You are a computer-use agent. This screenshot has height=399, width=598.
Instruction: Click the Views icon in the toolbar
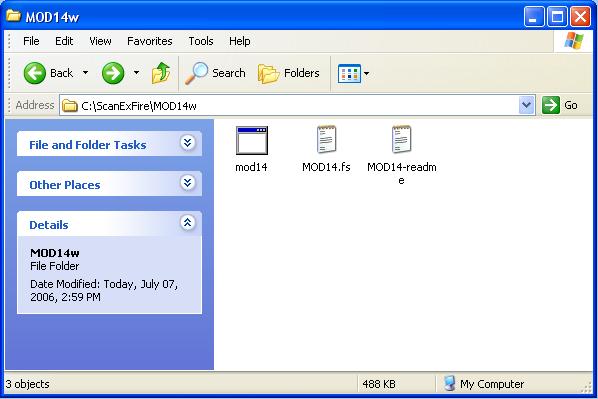click(x=349, y=73)
